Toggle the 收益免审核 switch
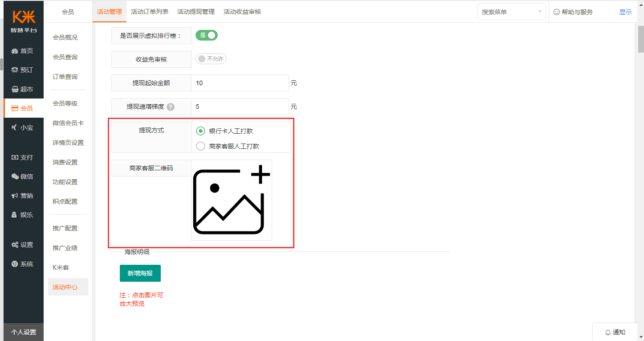644x341 pixels. click(211, 59)
